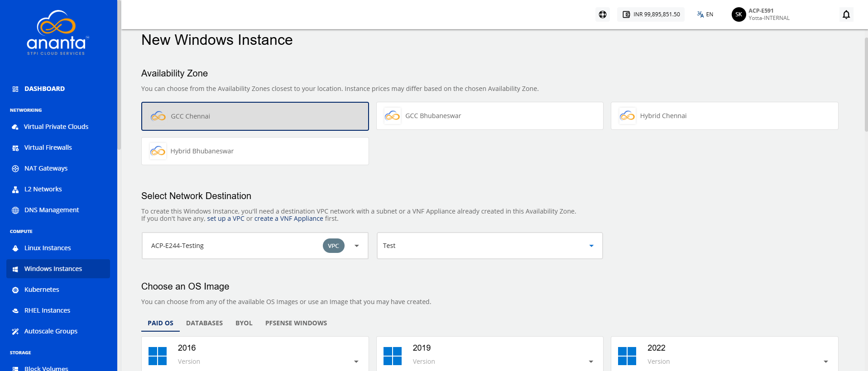Click the Virtual Firewalls icon

15,148
